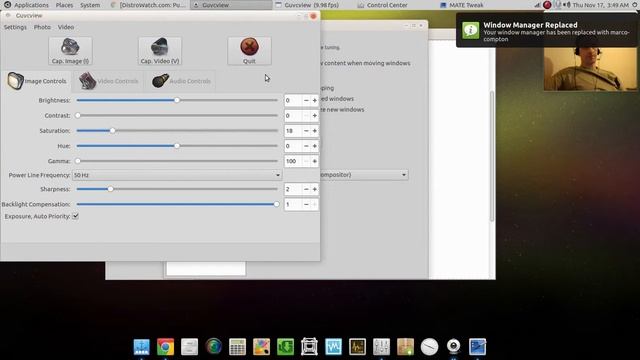Open the file cabinet icon in dock
Screen dimensions: 640x360
[189, 347]
